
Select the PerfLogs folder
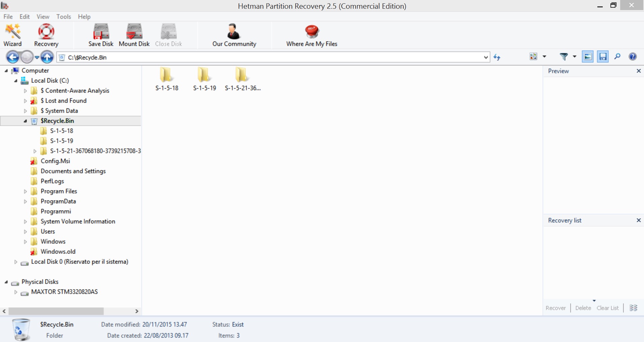click(52, 181)
